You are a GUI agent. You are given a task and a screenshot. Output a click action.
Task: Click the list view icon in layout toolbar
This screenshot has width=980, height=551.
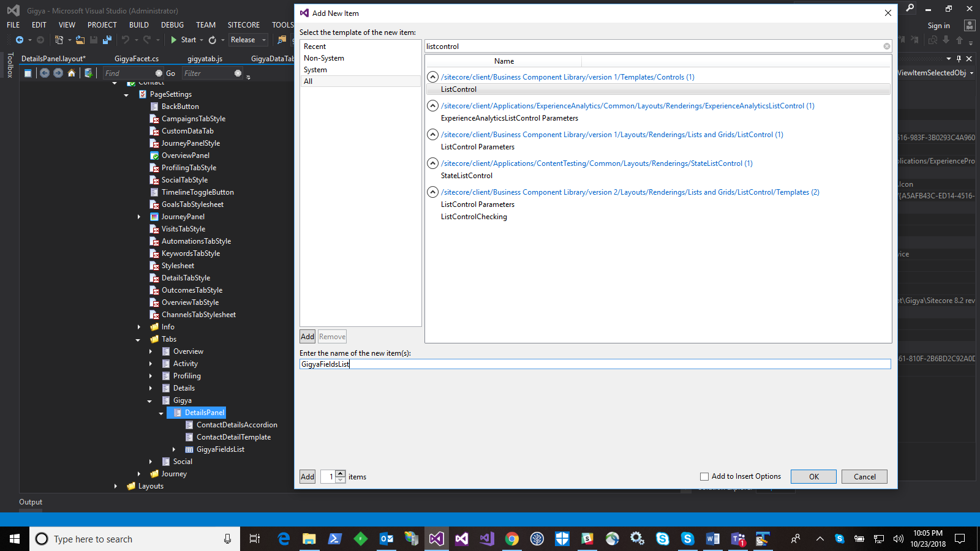(28, 73)
